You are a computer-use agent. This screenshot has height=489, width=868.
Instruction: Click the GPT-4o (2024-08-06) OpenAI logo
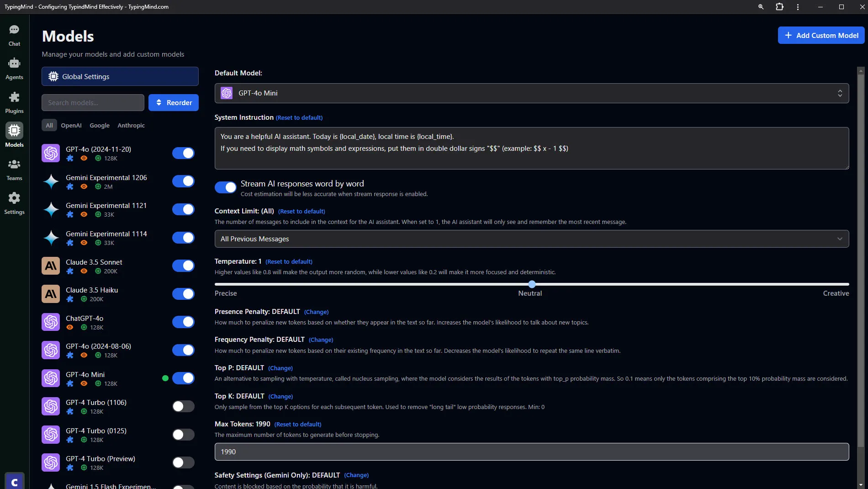pyautogui.click(x=51, y=350)
